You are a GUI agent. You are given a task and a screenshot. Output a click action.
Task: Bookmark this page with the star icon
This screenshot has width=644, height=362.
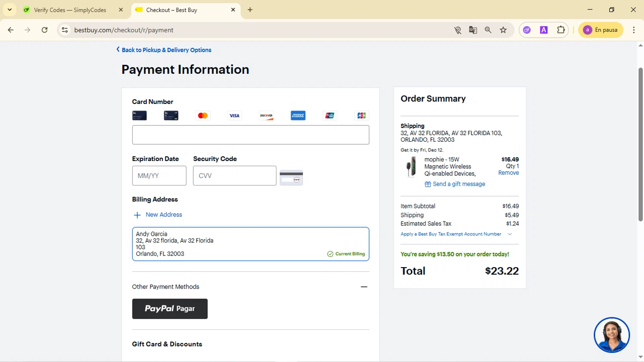503,30
